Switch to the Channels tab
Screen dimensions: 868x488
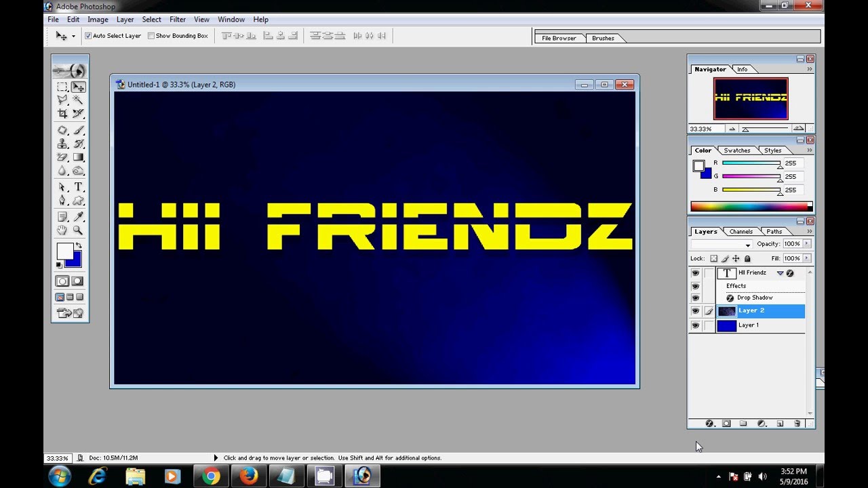pyautogui.click(x=741, y=232)
